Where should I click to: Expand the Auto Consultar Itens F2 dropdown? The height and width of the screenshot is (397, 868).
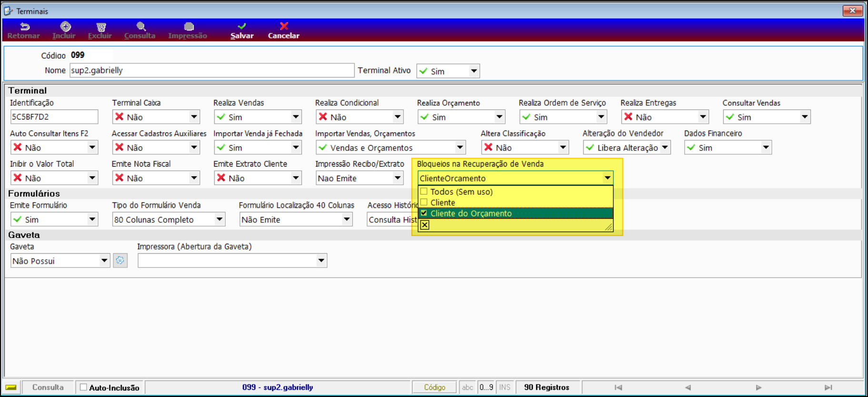92,147
